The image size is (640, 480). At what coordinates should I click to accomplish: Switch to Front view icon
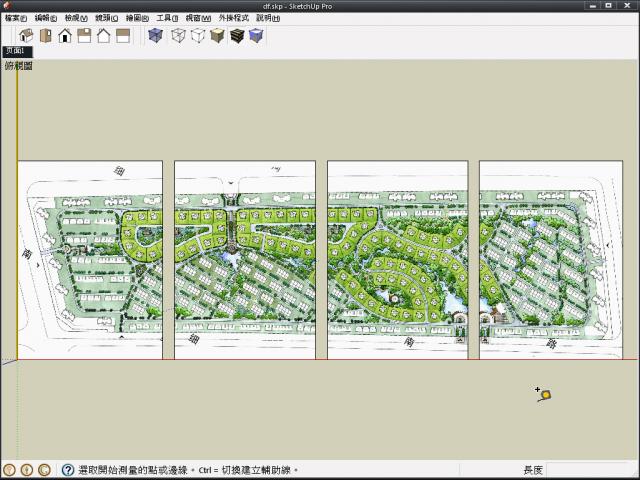click(x=65, y=36)
